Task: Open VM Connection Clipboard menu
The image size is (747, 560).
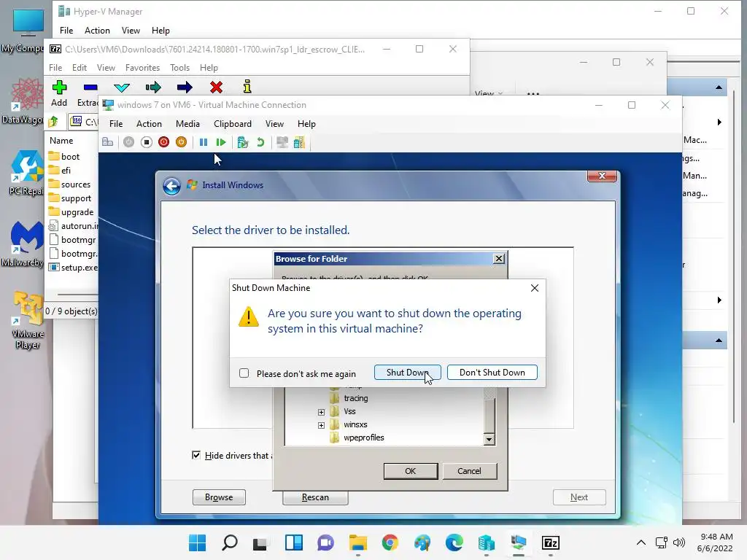Action: tap(233, 124)
